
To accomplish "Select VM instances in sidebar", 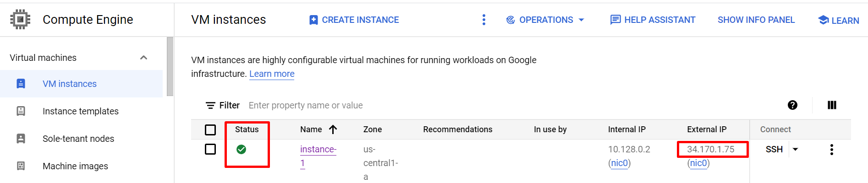I will tap(70, 84).
